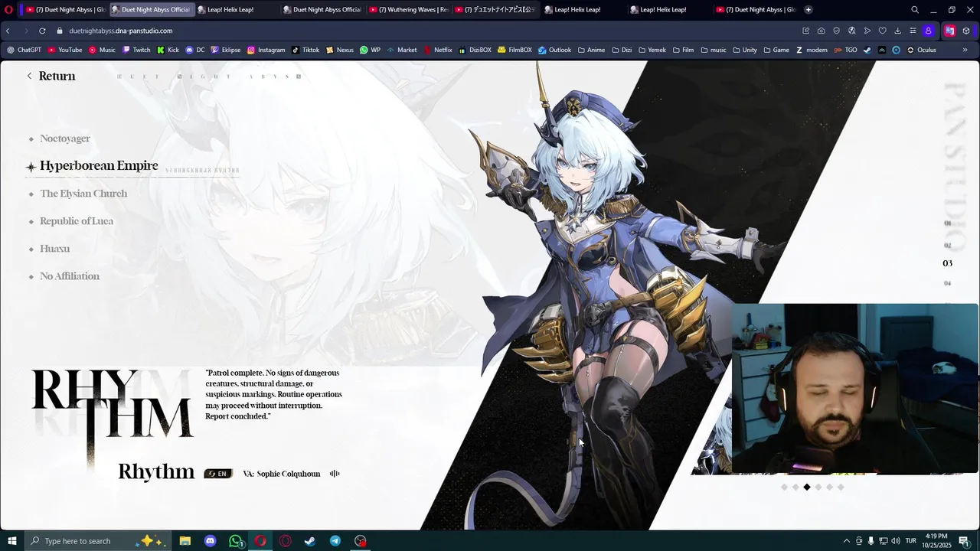Expand the Film bookmarks folder
980x551 pixels.
(x=683, y=50)
